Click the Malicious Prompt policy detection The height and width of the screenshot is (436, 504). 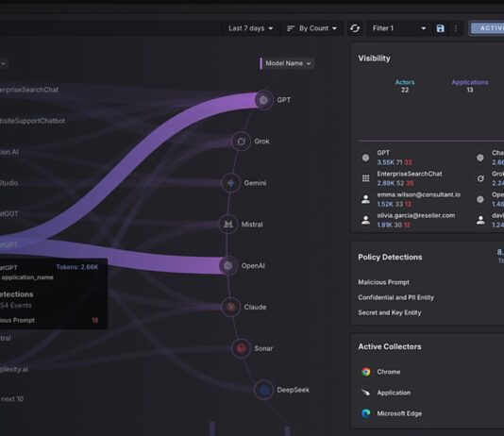click(x=383, y=282)
